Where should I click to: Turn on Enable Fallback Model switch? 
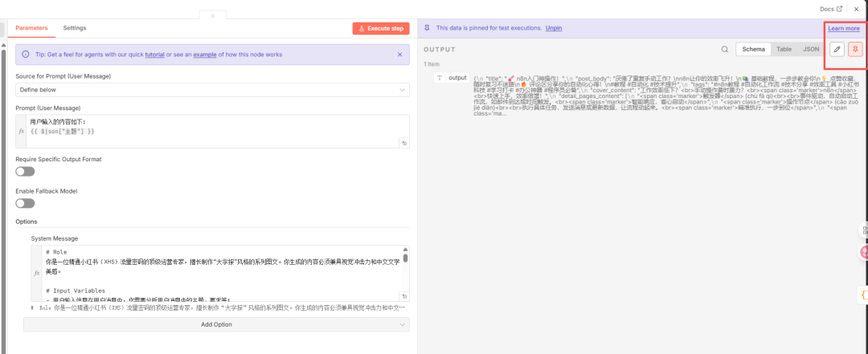[25, 203]
